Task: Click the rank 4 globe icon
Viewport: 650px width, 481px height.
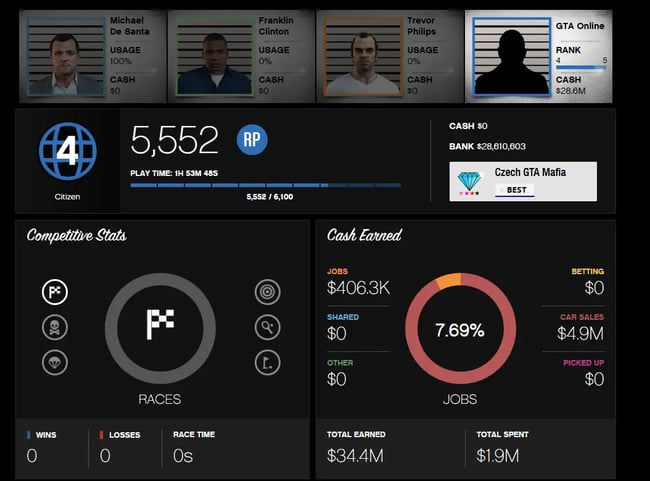Action: click(x=67, y=154)
